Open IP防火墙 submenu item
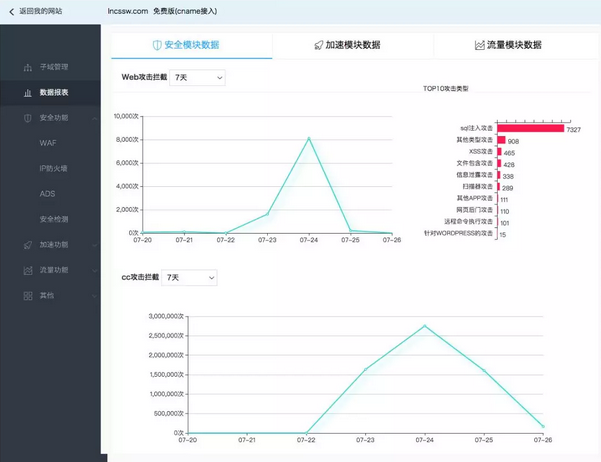The width and height of the screenshot is (601, 462). coord(53,168)
